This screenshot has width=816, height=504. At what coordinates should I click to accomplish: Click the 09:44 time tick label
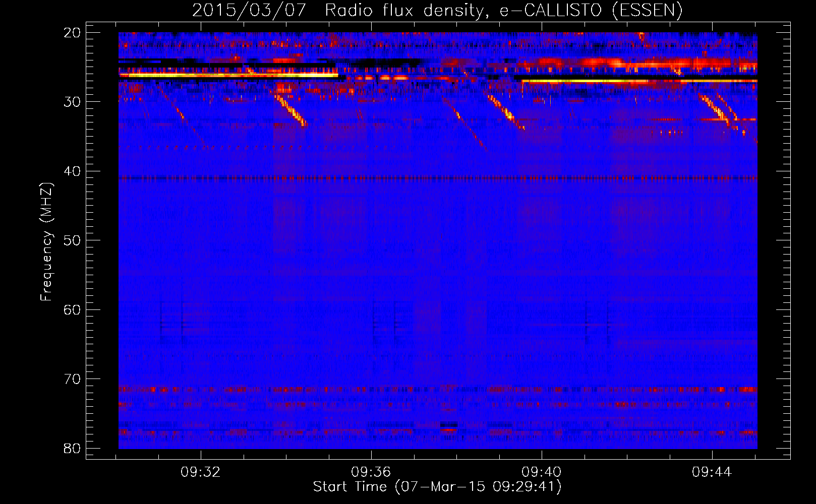tap(712, 472)
